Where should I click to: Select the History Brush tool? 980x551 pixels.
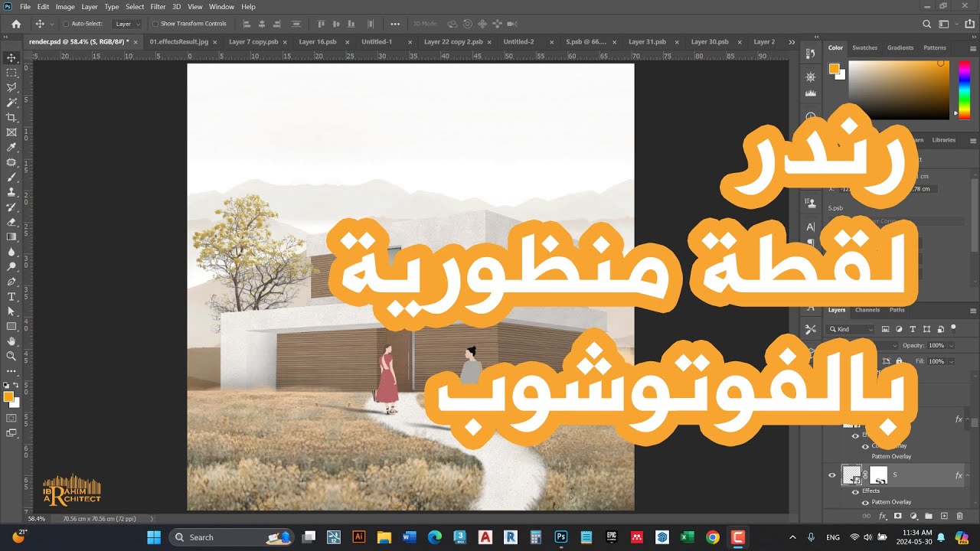tap(11, 207)
